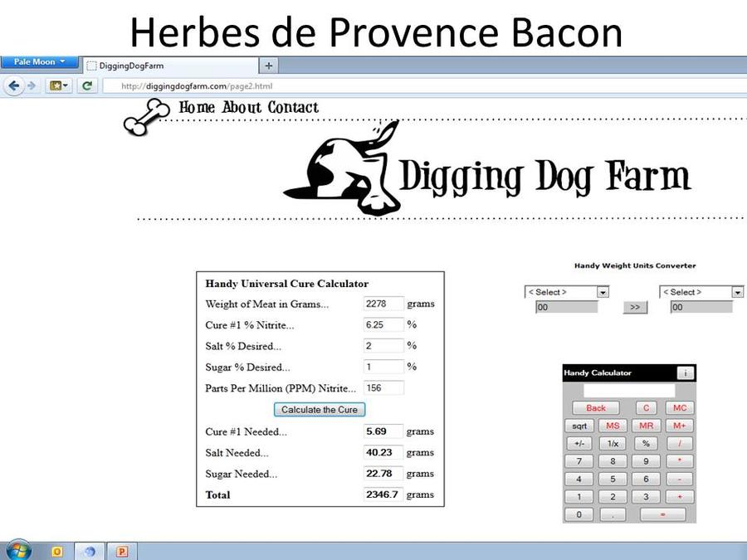
Task: Open the left weight unit Select dropdown
Action: pyautogui.click(x=567, y=292)
